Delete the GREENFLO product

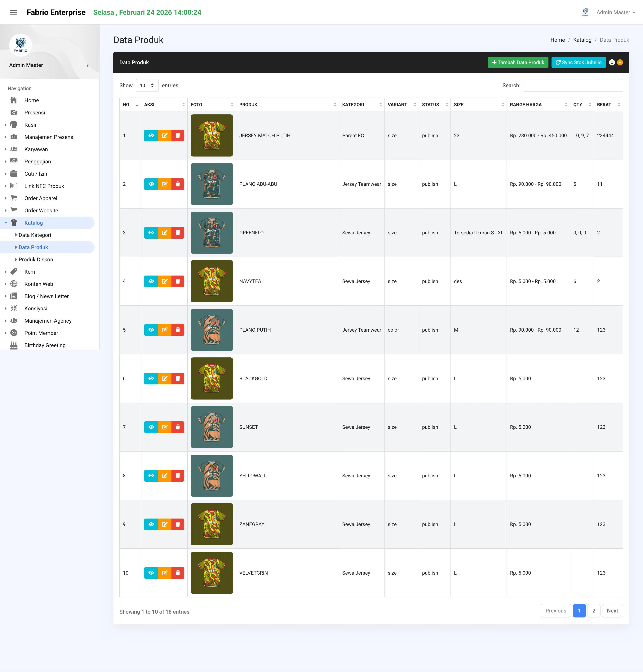pos(178,233)
